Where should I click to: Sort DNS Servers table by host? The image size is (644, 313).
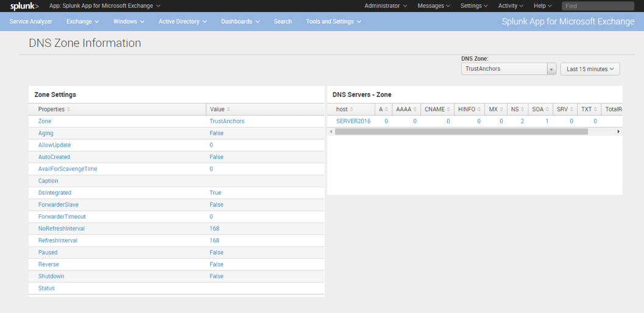(x=344, y=109)
